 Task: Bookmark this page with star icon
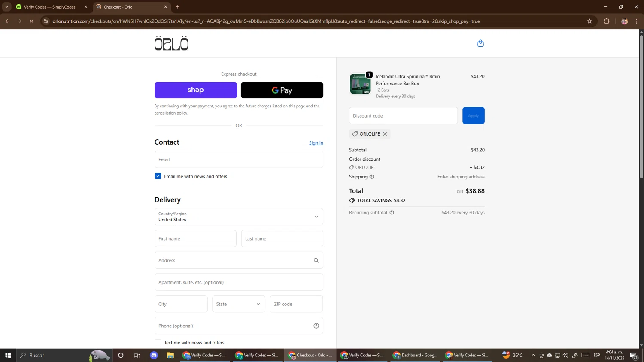click(589, 21)
